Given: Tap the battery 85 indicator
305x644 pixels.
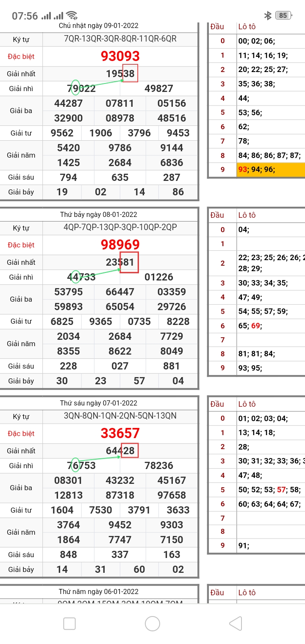Looking at the screenshot, I should click(x=283, y=16).
